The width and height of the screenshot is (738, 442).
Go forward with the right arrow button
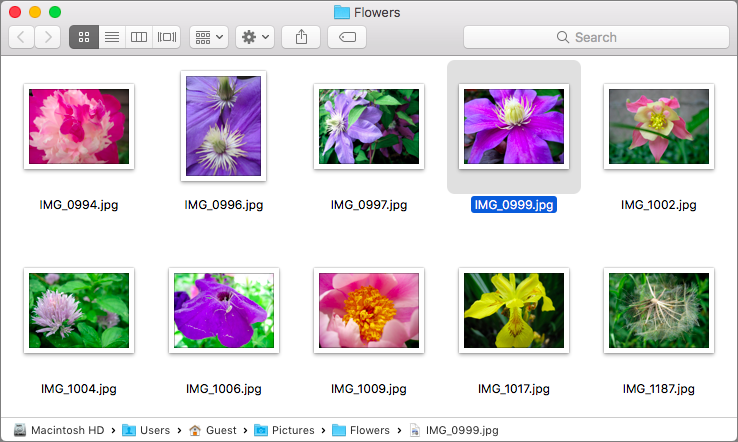coord(48,37)
